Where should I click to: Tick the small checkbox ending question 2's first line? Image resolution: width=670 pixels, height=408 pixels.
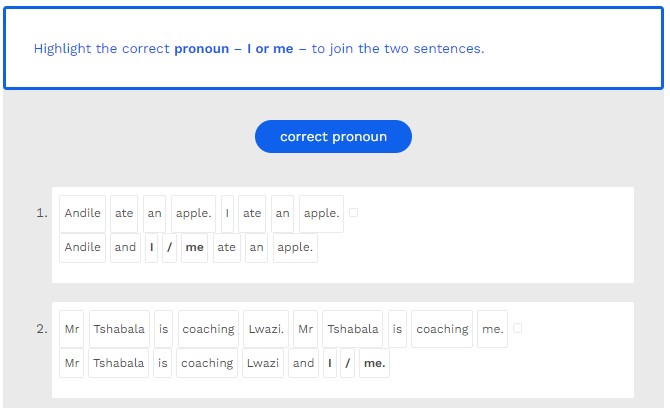tap(517, 328)
